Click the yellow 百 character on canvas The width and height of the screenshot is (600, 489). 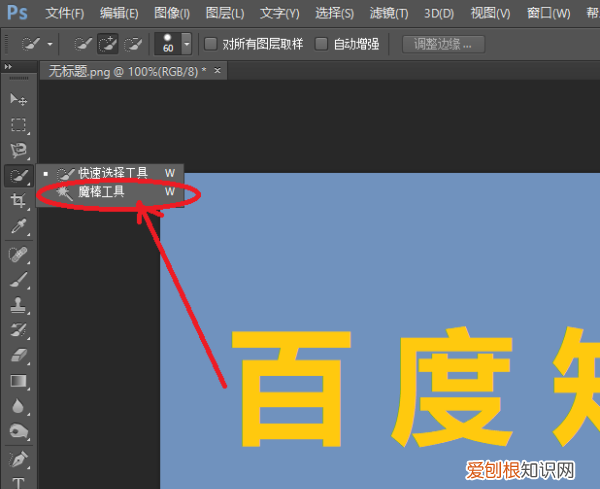[291, 389]
